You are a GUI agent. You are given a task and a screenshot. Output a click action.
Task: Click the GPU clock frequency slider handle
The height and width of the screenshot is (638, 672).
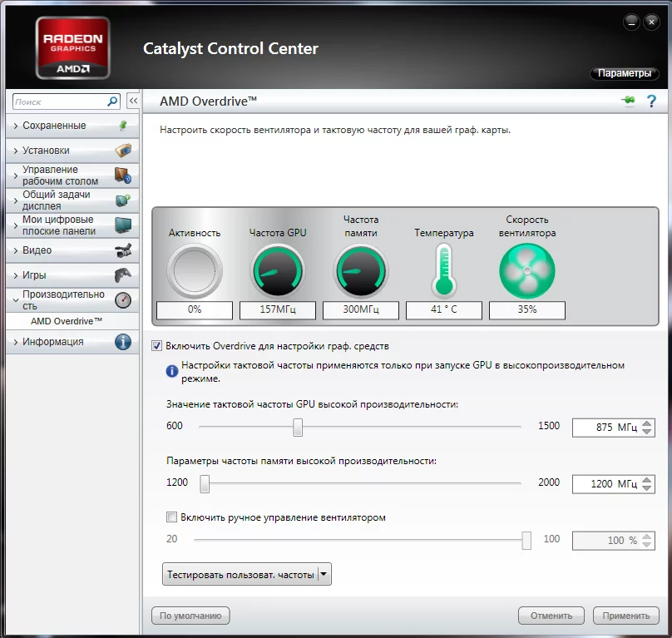click(298, 427)
